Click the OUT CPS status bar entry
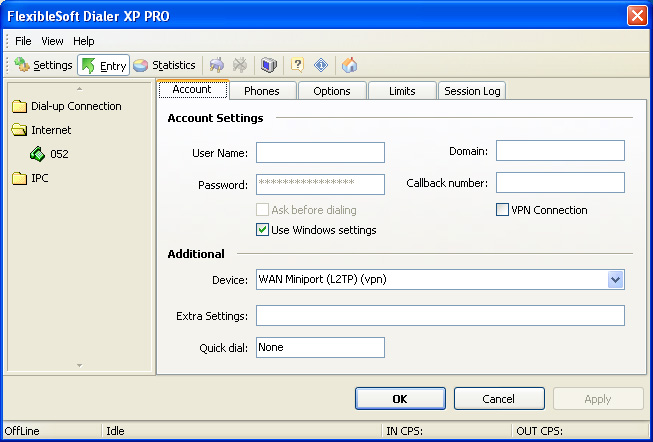Screen dimensions: 653x442 539,431
